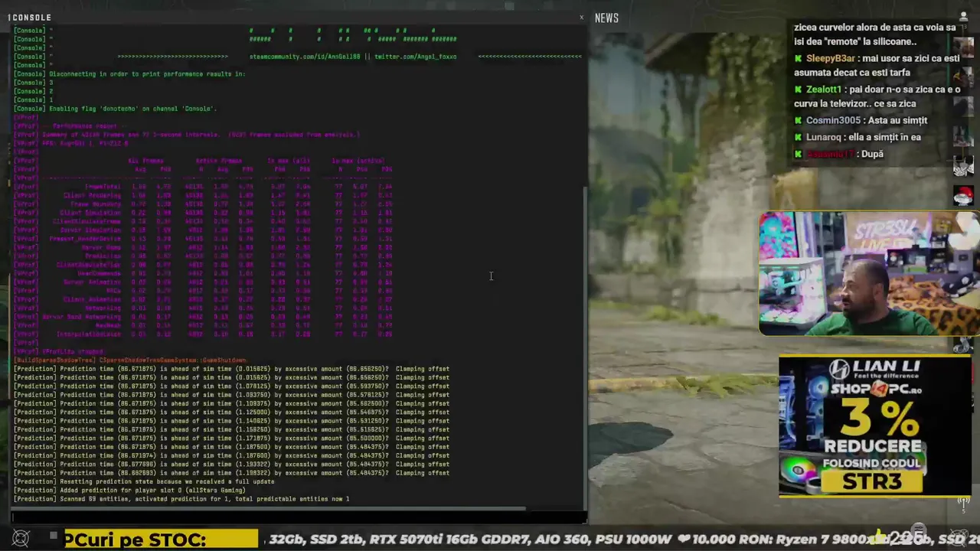This screenshot has width=980, height=551.
Task: Select the 'Scanned 69 entities' console line
Action: [x=181, y=499]
